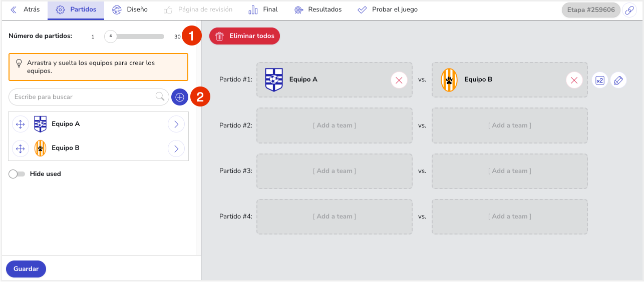The height and width of the screenshot is (282, 644).
Task: Focus the Escribe para buscar search field
Action: tap(89, 97)
